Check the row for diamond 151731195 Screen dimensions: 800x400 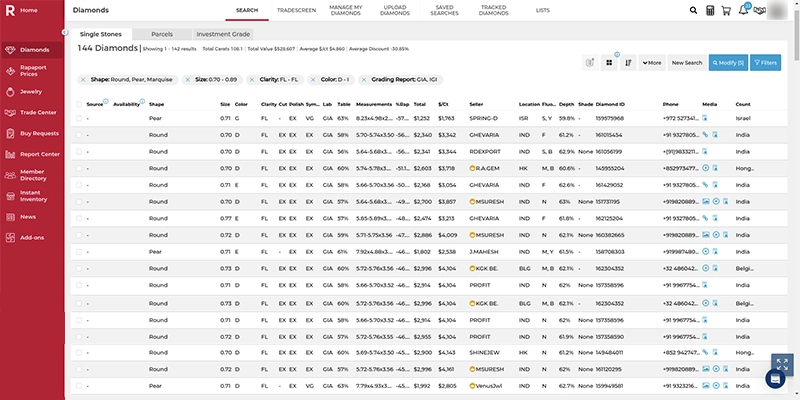tap(79, 202)
